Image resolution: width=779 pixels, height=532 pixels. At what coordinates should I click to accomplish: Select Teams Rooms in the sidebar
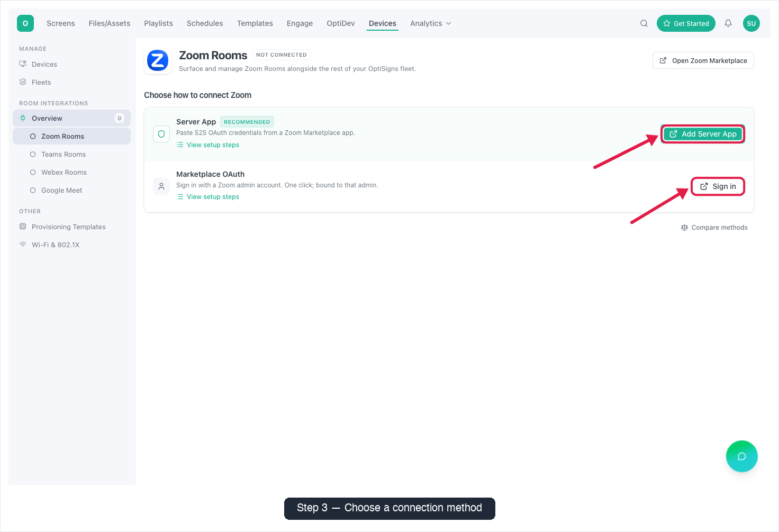(71, 154)
